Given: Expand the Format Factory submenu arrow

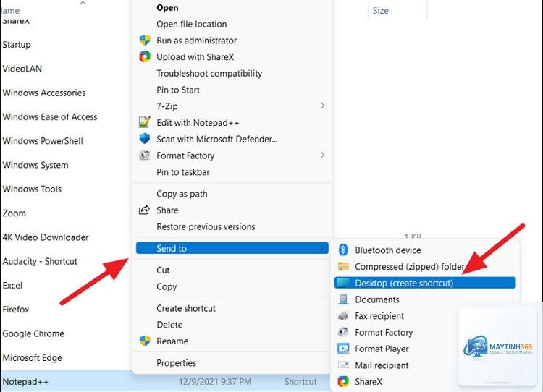Looking at the screenshot, I should click(x=322, y=155).
